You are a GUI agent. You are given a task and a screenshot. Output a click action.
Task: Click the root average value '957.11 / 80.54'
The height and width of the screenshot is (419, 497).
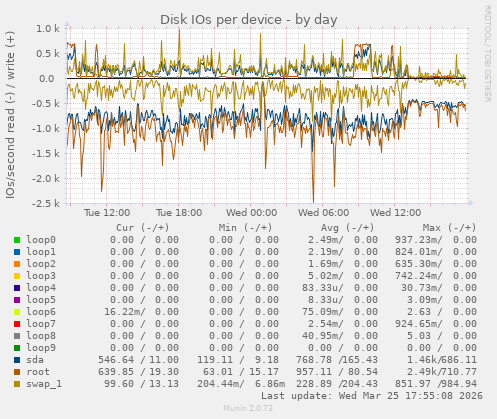click(x=337, y=372)
